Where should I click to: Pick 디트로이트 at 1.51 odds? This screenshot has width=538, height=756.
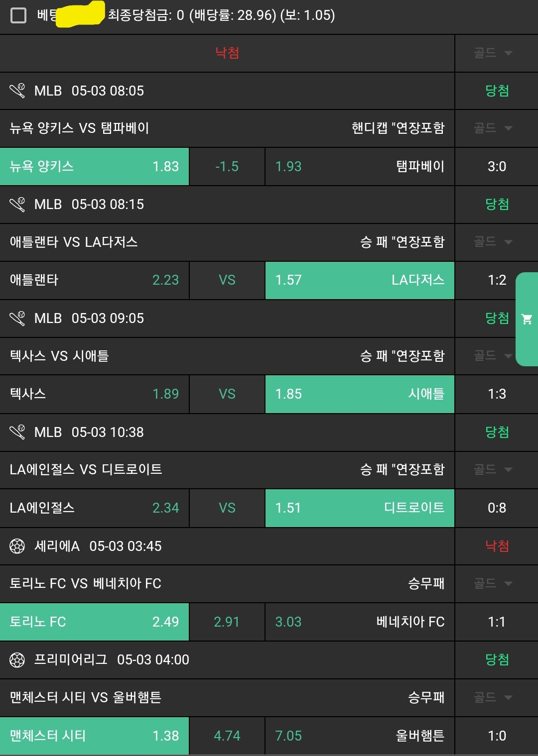(x=359, y=508)
